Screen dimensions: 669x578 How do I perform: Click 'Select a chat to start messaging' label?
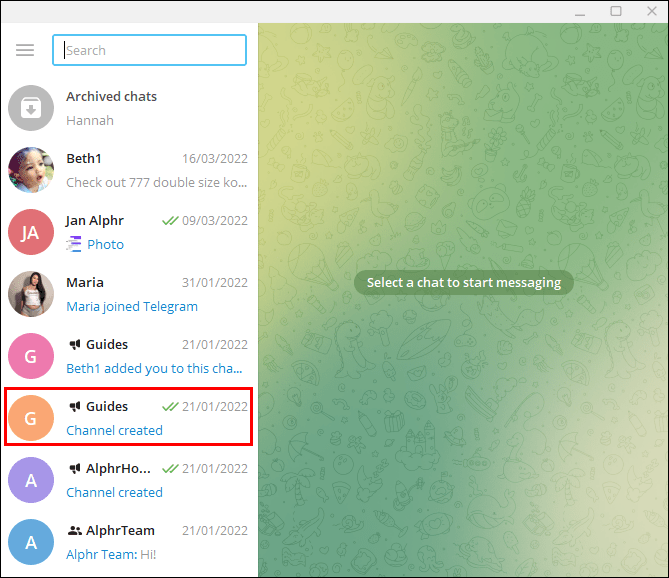coord(464,282)
